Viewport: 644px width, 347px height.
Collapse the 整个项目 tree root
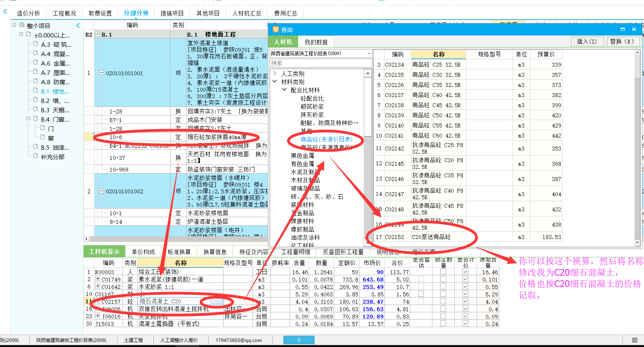(x=14, y=25)
